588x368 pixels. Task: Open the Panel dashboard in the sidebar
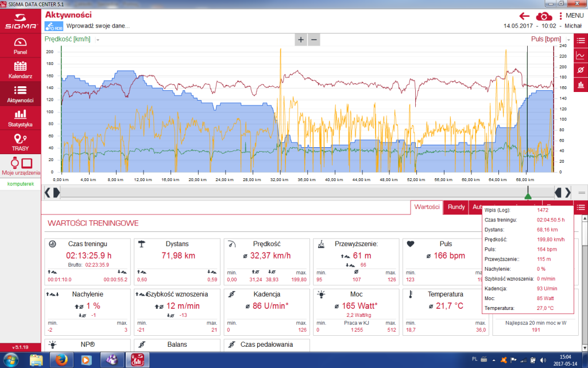20,46
